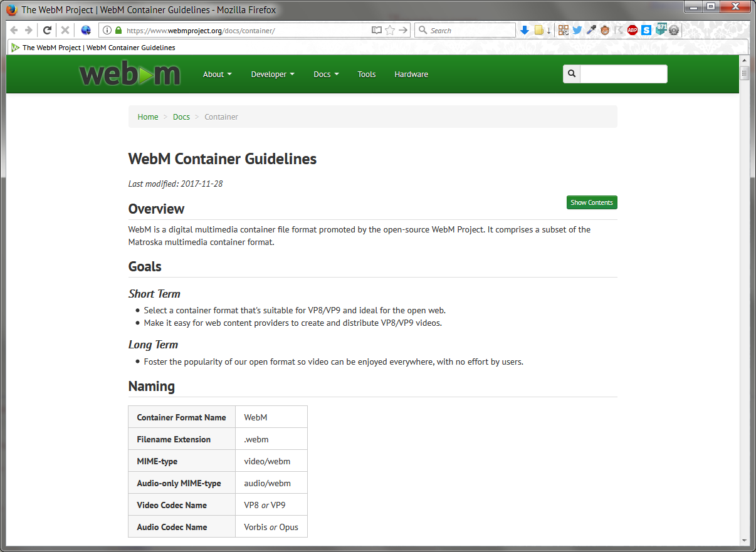This screenshot has width=756, height=552.
Task: Expand the Docs dropdown menu
Action: 326,74
